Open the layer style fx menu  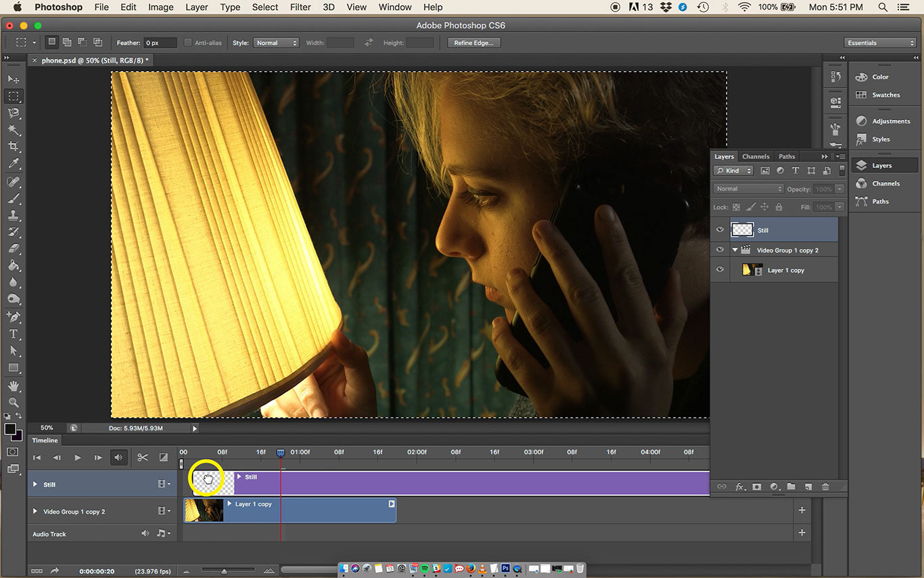click(x=739, y=487)
